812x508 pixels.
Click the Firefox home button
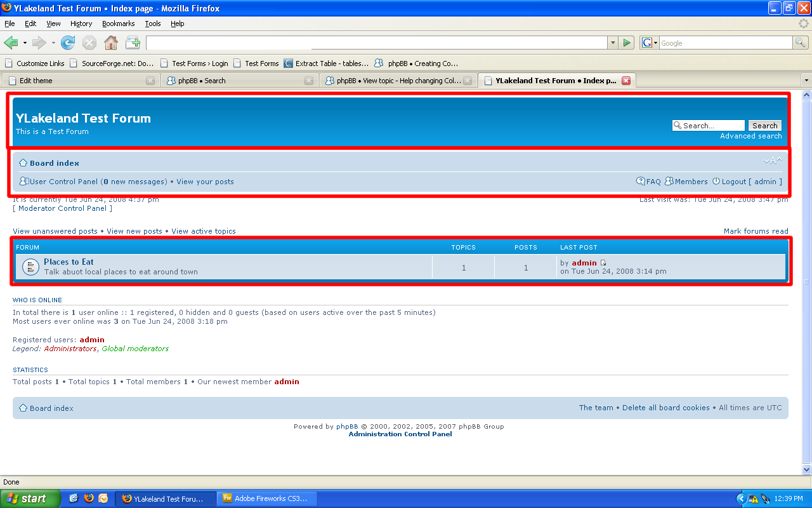pyautogui.click(x=110, y=43)
